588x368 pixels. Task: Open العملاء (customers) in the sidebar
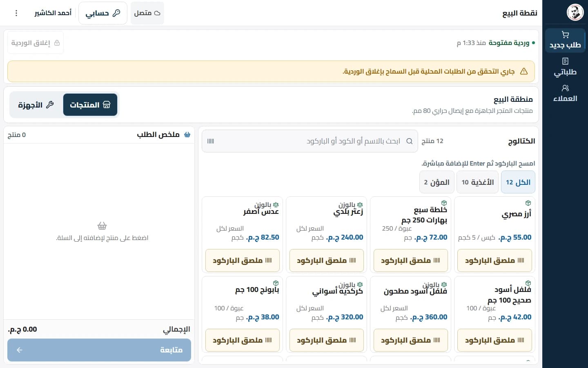click(x=565, y=94)
